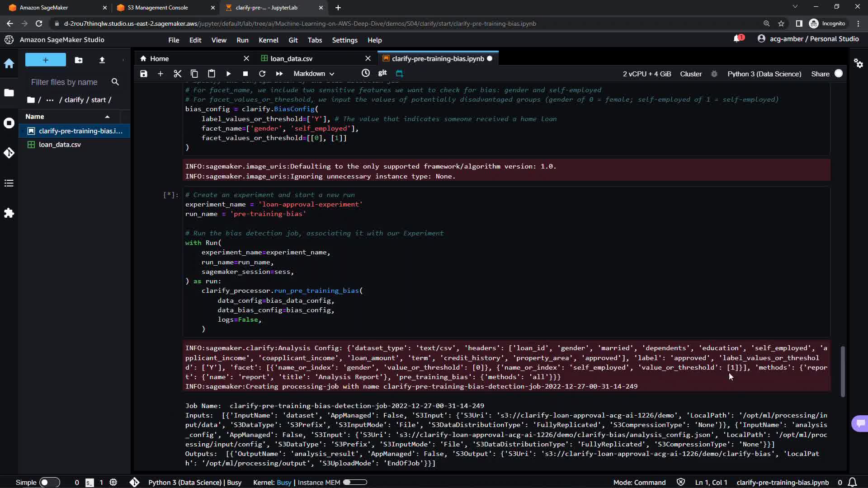Open the Extensions puzzle icon in the sidebar
This screenshot has width=868, height=488.
(x=9, y=213)
